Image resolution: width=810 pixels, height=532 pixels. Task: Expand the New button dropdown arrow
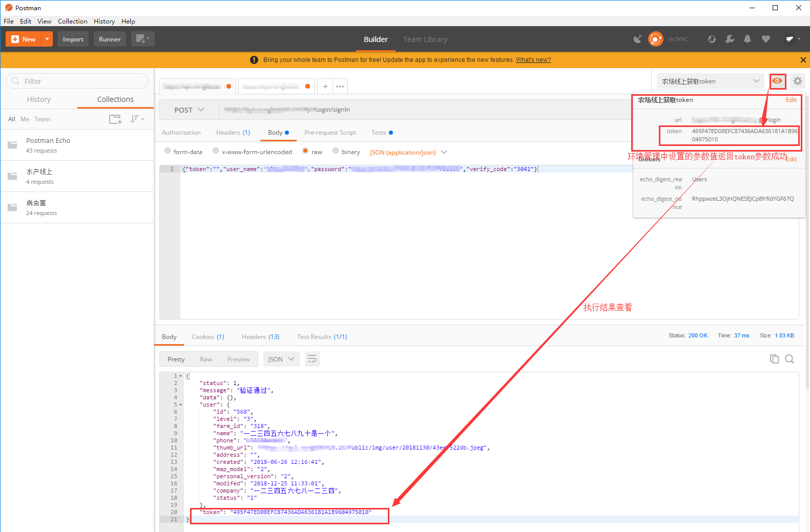point(47,39)
